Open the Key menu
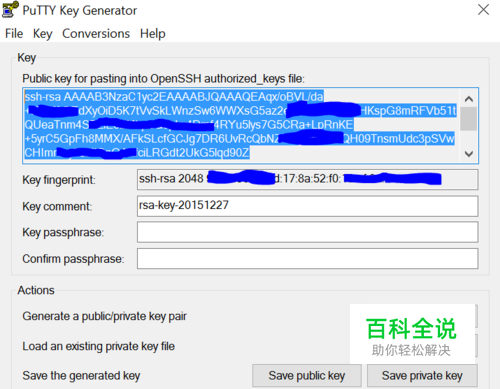The width and height of the screenshot is (500, 389). click(x=43, y=34)
